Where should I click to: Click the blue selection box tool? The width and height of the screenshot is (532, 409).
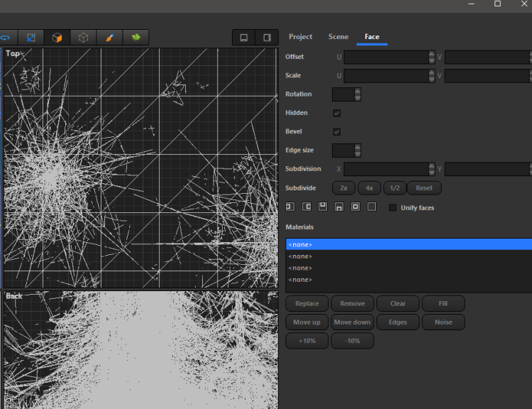(x=31, y=38)
